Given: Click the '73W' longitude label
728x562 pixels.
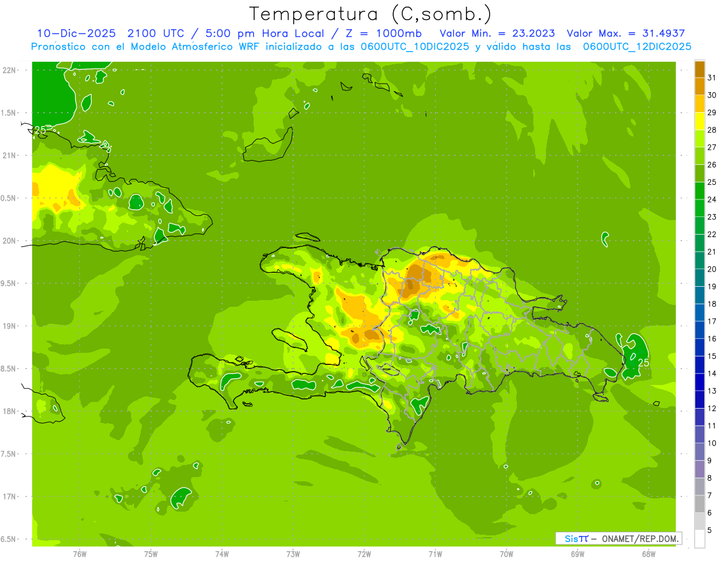Looking at the screenshot, I should pyautogui.click(x=293, y=554).
